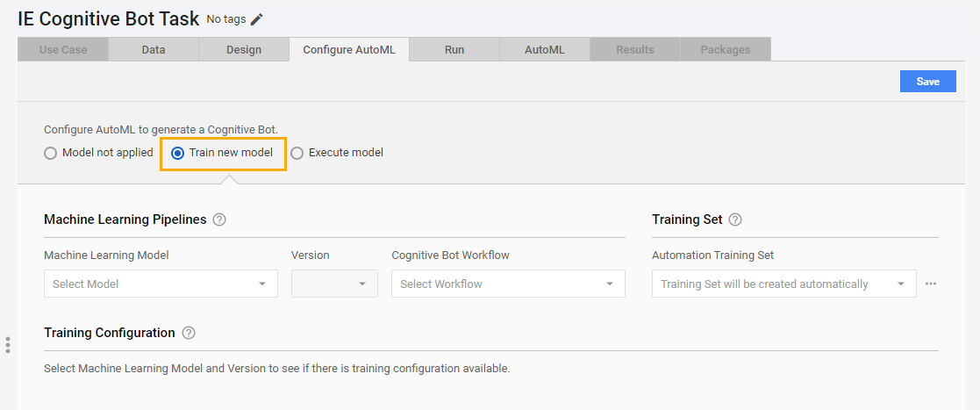Open Training Configuration help icon

tap(189, 333)
